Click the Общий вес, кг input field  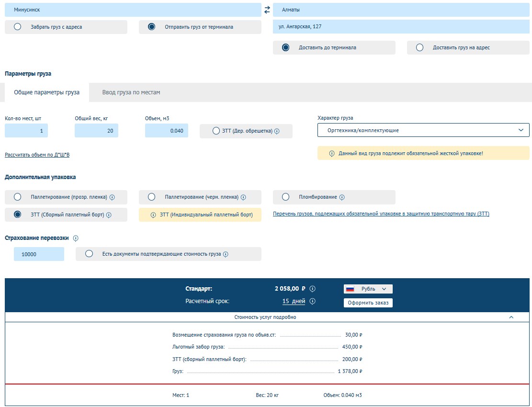pos(96,131)
